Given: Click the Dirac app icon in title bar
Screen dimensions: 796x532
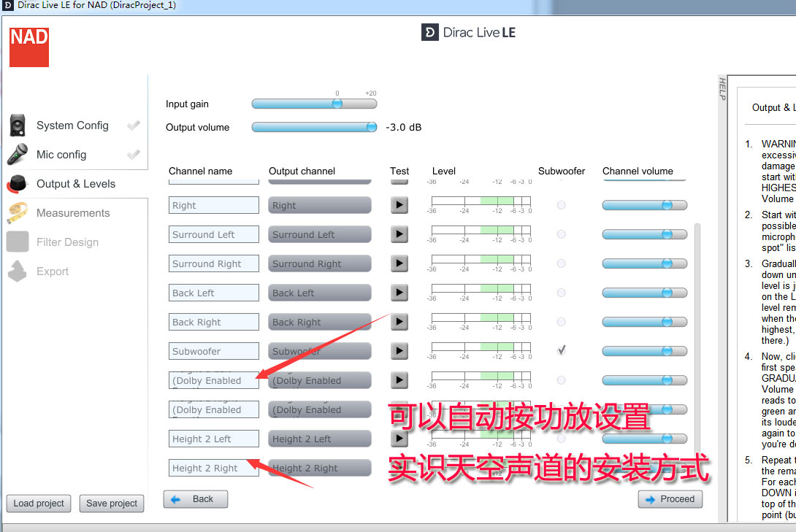Looking at the screenshot, I should pyautogui.click(x=7, y=5).
